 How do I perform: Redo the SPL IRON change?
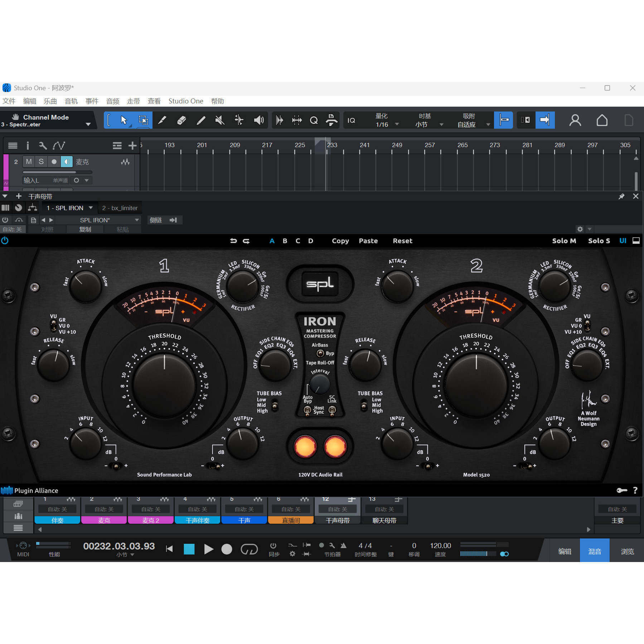click(246, 241)
